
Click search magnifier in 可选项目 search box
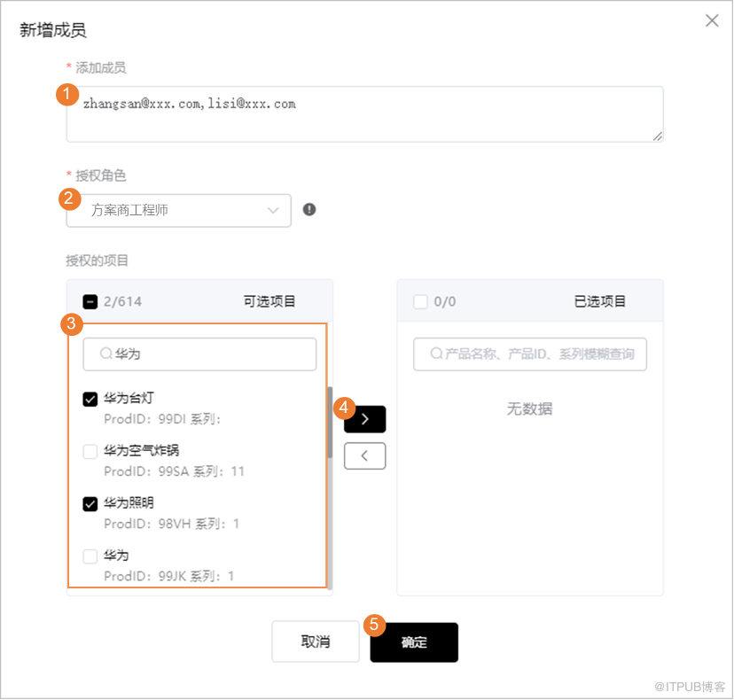(x=106, y=354)
